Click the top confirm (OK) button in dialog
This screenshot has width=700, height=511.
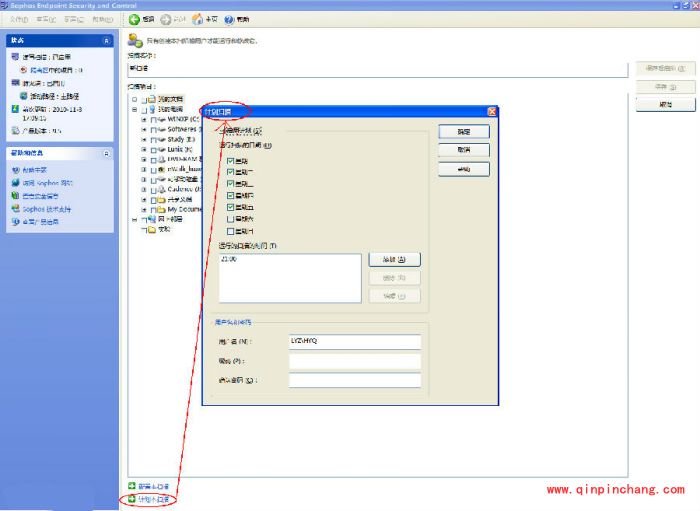point(463,131)
